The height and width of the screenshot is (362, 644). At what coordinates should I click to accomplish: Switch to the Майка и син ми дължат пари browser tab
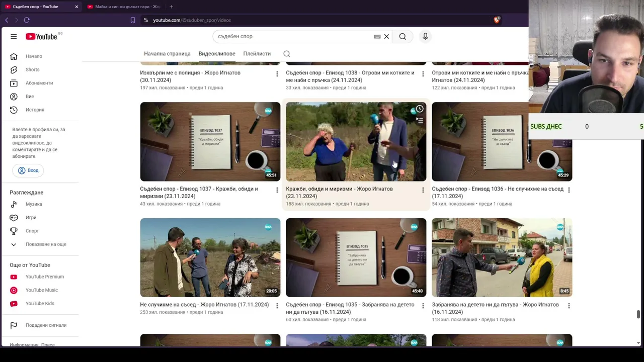pyautogui.click(x=124, y=7)
